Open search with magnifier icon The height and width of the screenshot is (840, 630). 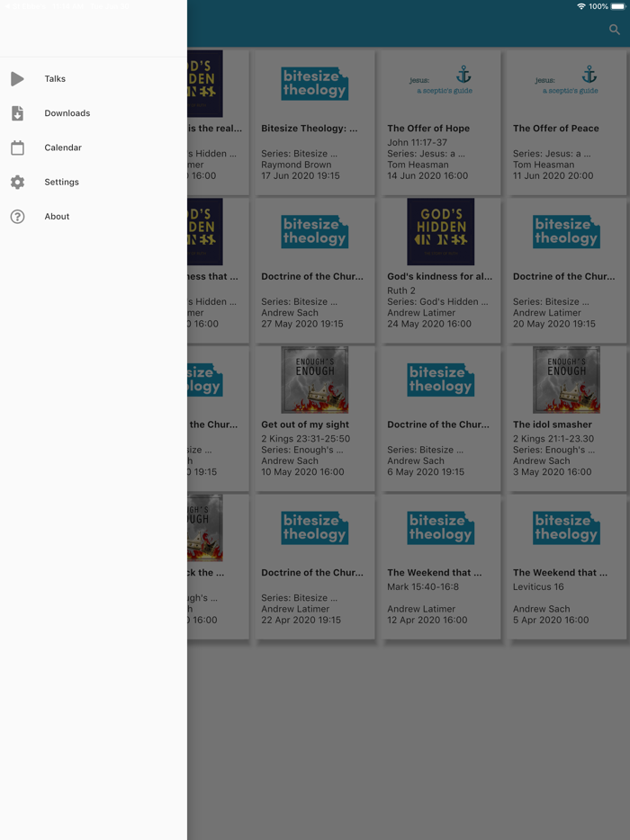615,30
